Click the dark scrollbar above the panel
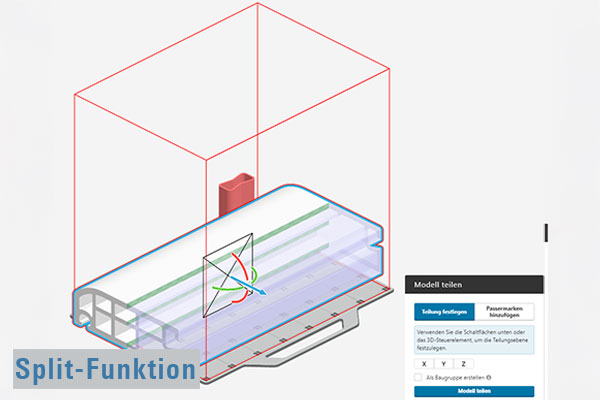Image resolution: width=600 pixels, height=400 pixels. tap(546, 232)
